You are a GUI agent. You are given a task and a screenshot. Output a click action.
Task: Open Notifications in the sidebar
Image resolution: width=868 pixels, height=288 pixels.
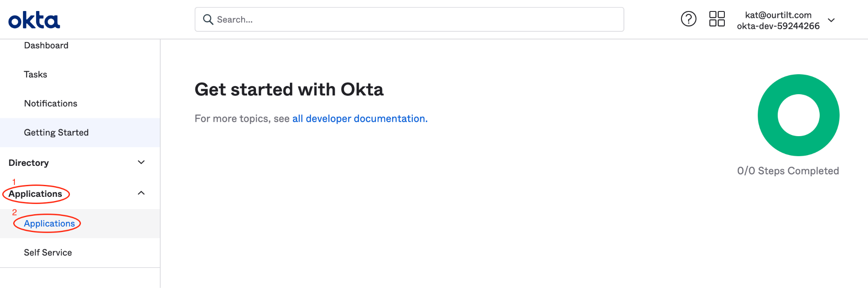click(51, 103)
